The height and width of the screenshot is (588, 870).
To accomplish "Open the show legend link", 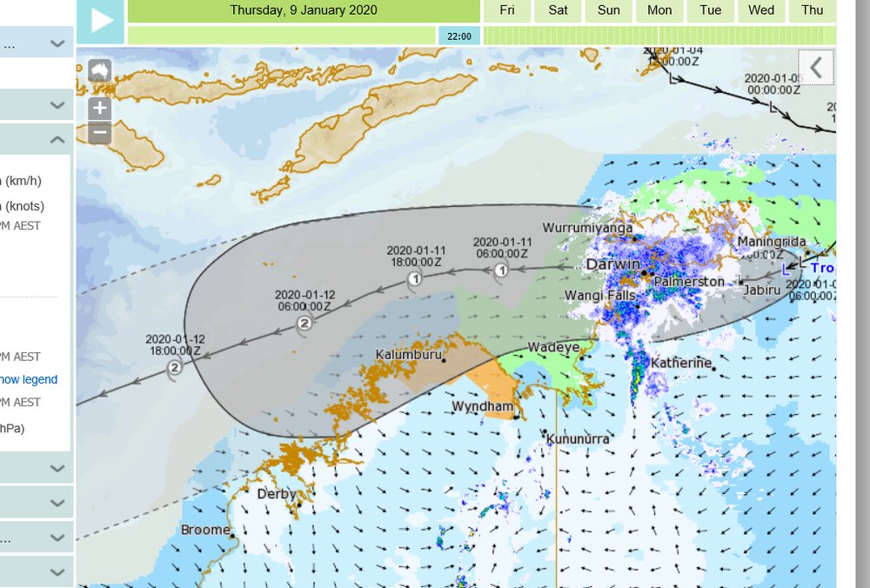I will [x=29, y=379].
